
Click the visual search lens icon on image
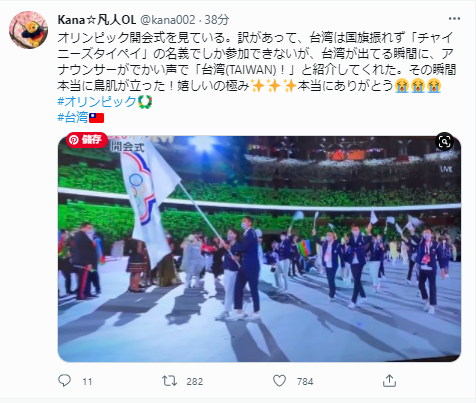pos(445,142)
